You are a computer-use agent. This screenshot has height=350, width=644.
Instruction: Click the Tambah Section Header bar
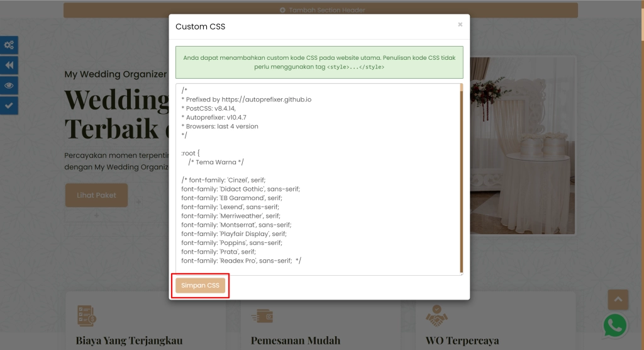pyautogui.click(x=321, y=10)
